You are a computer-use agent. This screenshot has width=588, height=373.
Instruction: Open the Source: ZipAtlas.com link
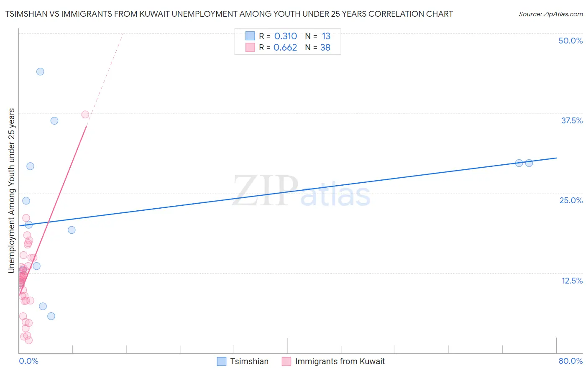[551, 14]
